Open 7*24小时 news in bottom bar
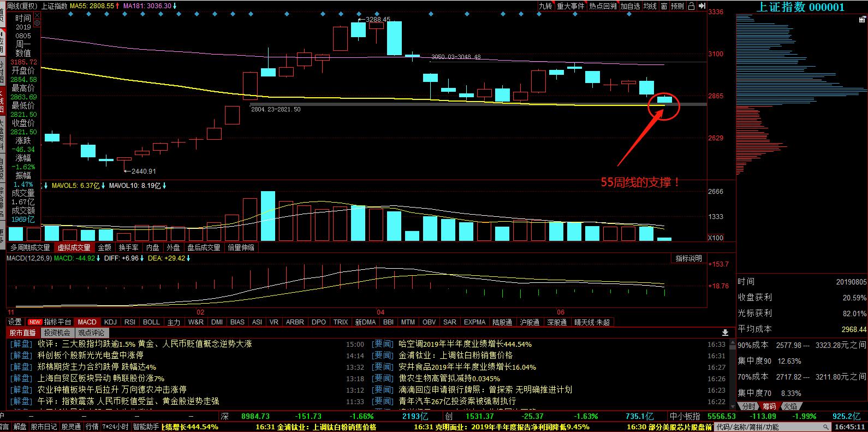 (x=115, y=427)
